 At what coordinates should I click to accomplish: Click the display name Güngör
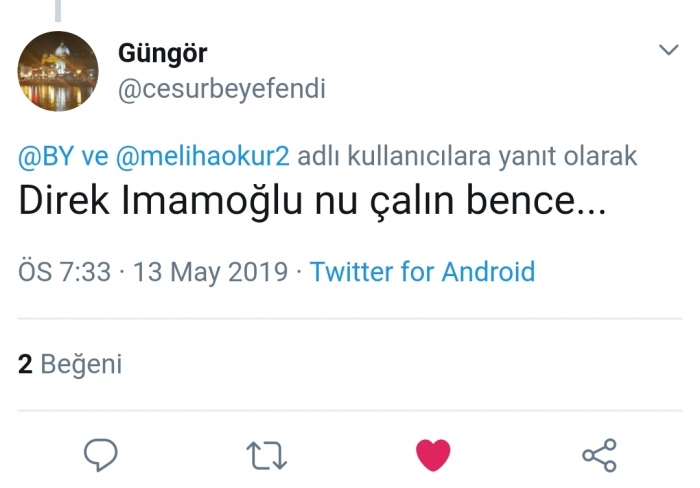point(162,53)
